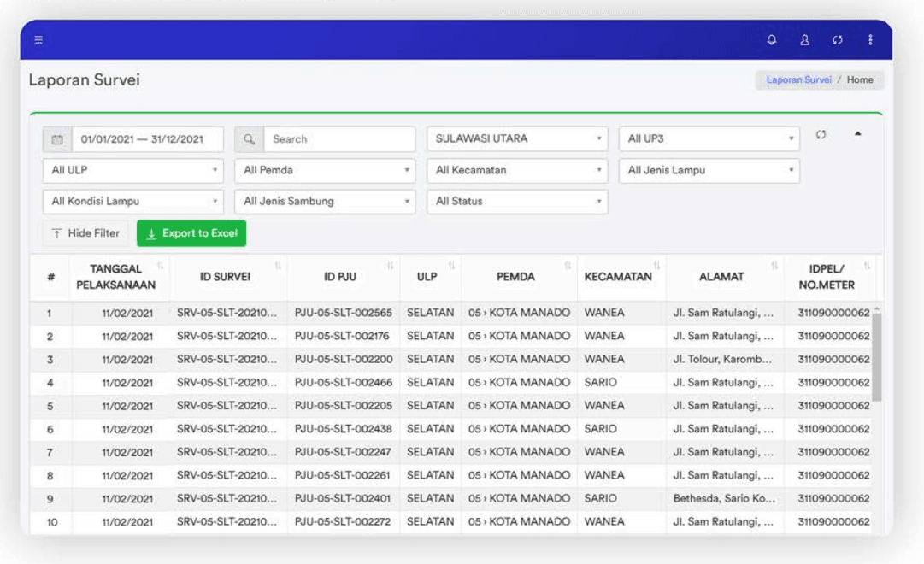This screenshot has height=564, width=924.
Task: Sort by Pemda column arrows
Action: click(568, 266)
